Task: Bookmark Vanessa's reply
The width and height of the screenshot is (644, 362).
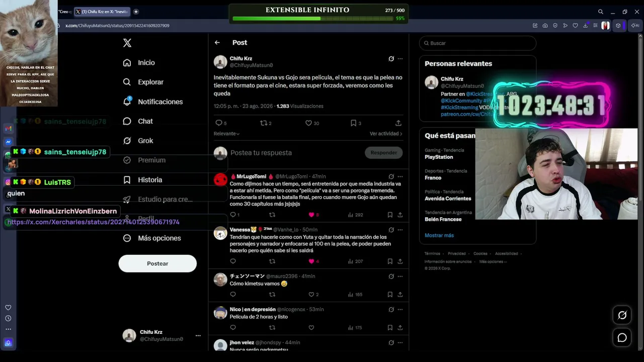Action: (x=390, y=261)
